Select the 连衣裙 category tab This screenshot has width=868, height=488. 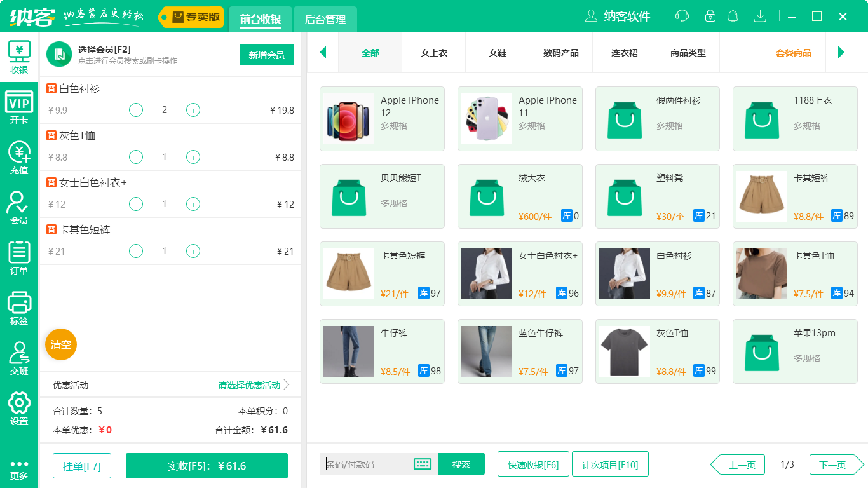pos(624,53)
